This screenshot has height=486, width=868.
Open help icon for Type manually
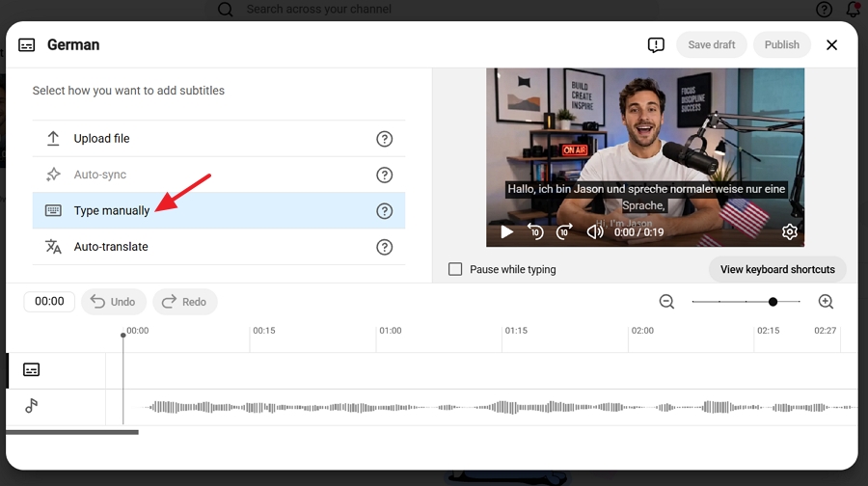pos(384,211)
